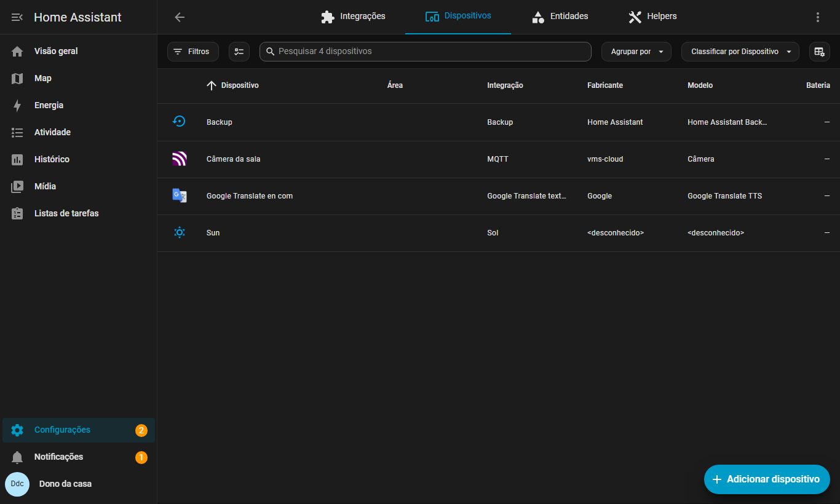This screenshot has width=840, height=504.
Task: Click the Home Assistant title text
Action: point(77,17)
